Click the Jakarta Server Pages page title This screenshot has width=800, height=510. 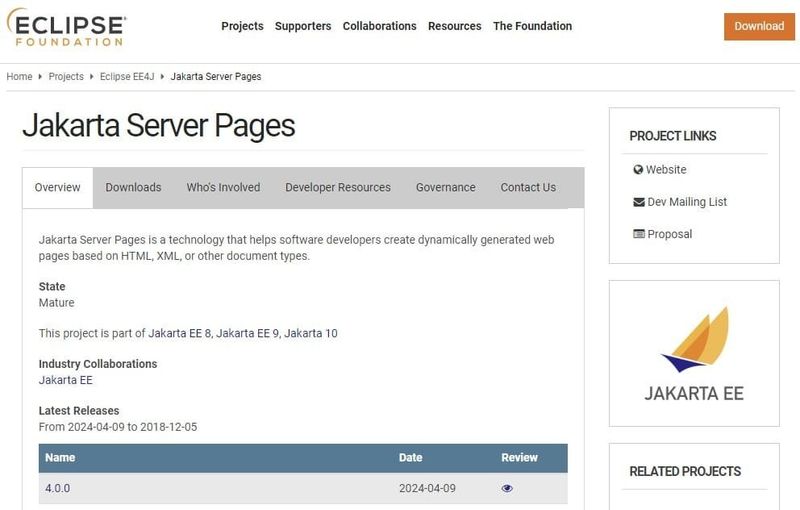[x=159, y=126]
